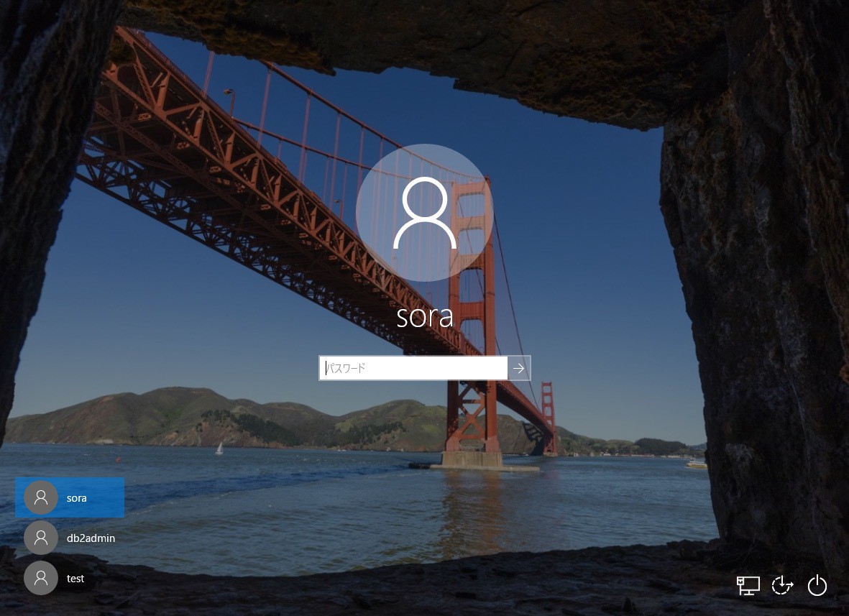Switch to the test user account
Screen dimensions: 849x616
[70, 578]
